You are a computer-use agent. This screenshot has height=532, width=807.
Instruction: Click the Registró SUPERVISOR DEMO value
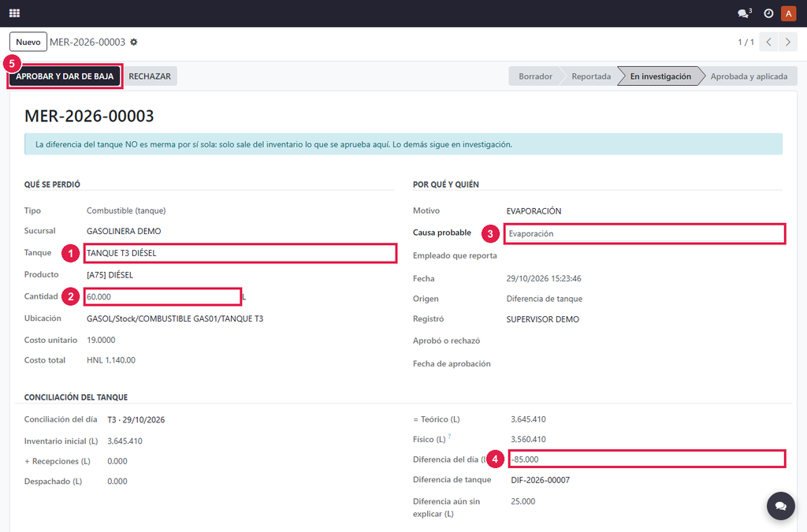542,319
